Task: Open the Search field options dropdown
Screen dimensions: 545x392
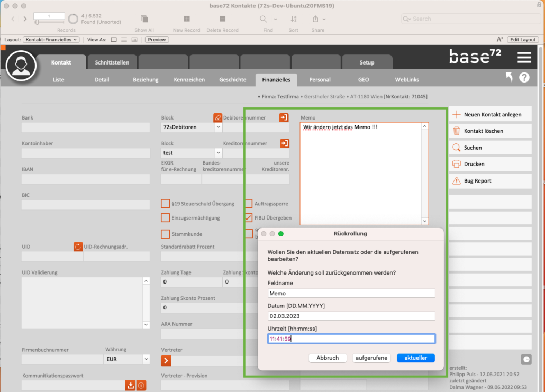Action: (x=407, y=19)
